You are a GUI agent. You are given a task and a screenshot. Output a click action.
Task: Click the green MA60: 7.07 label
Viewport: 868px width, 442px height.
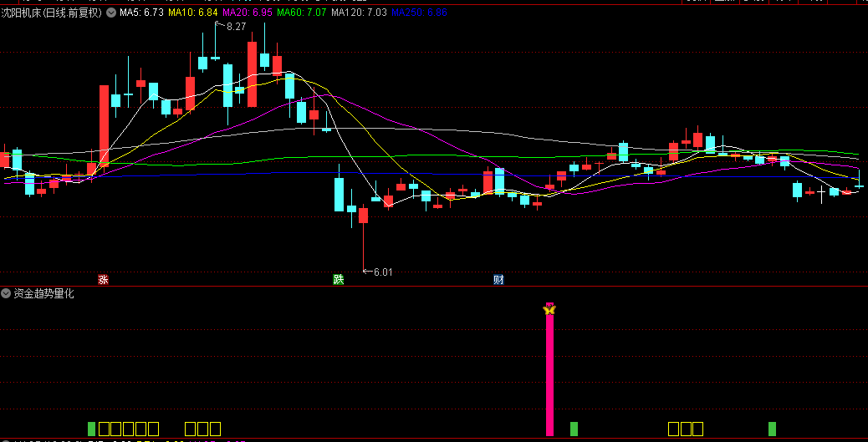pos(302,13)
